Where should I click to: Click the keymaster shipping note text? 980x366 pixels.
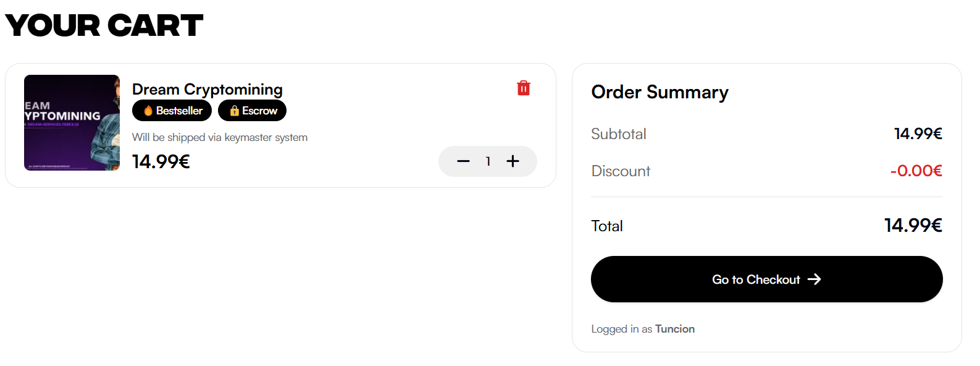(x=220, y=137)
